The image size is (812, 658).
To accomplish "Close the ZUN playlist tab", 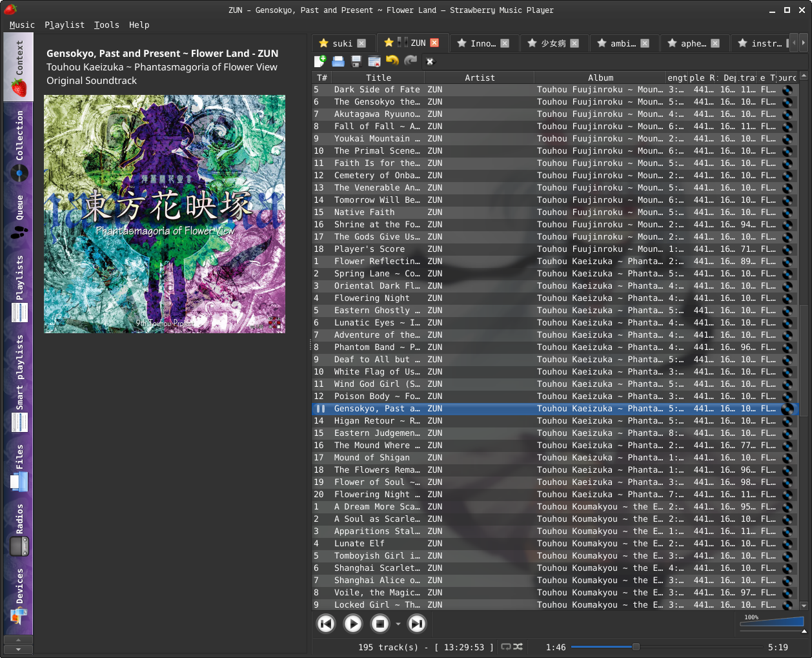I will (434, 43).
